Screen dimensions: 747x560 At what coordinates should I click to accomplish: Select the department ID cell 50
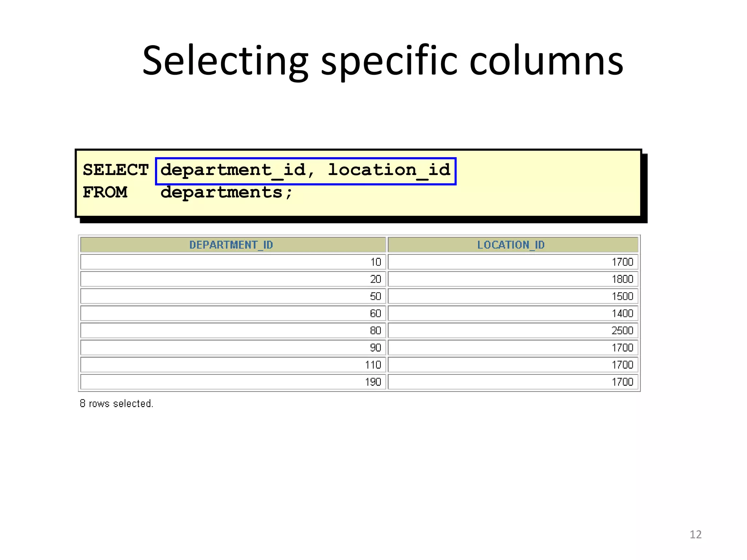point(233,296)
